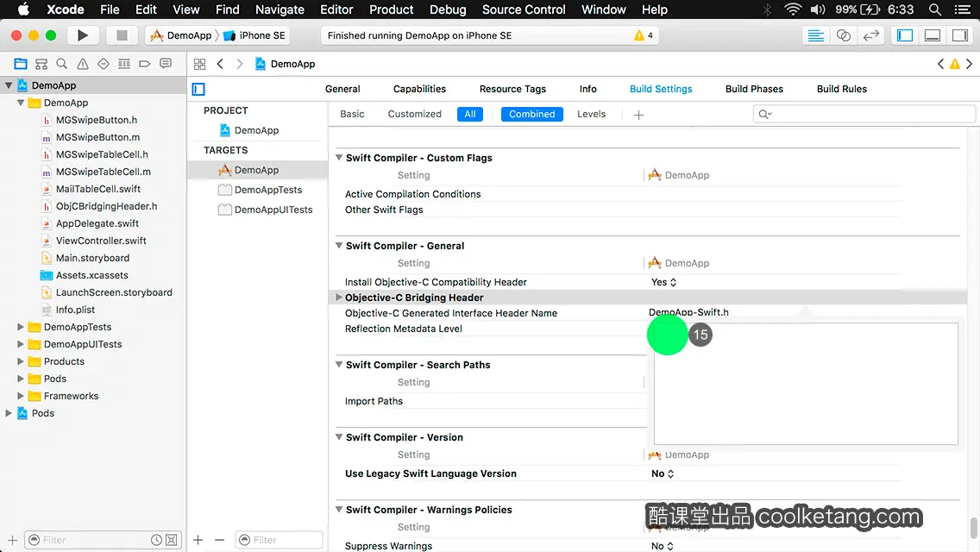Viewport: 980px width, 552px height.
Task: Toggle the left Navigator panel
Action: coord(905,35)
